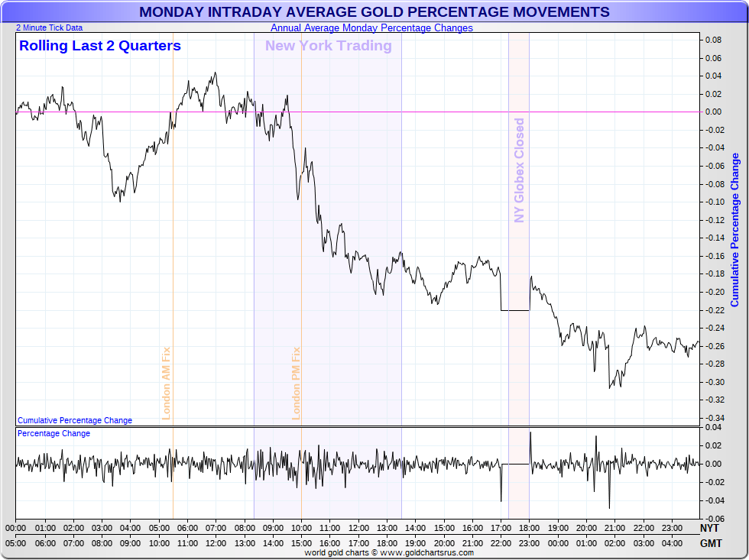Screen dimensions: 749x560
Task: Select 10:00 in the NYT time row
Action: point(301,528)
